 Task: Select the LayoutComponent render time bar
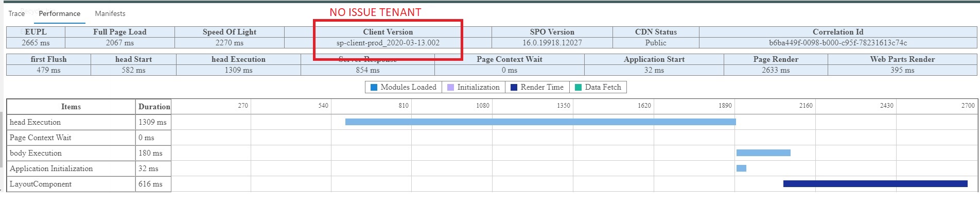(876, 184)
